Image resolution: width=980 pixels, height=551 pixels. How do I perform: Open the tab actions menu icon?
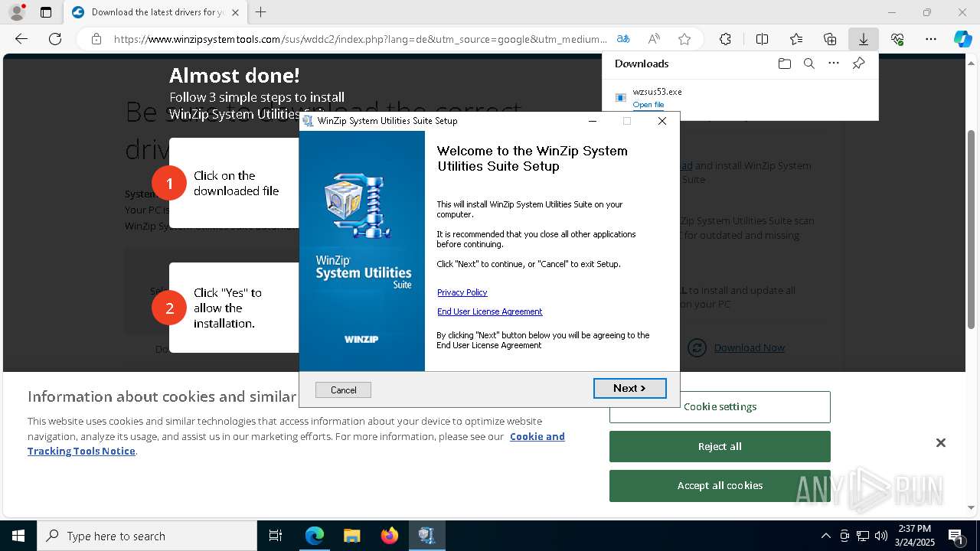46,12
